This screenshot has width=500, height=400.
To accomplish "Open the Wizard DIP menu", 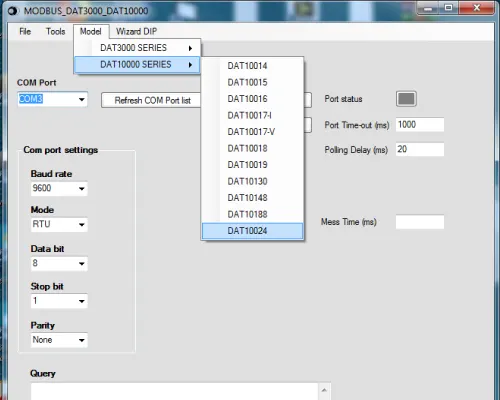I will coord(136,32).
